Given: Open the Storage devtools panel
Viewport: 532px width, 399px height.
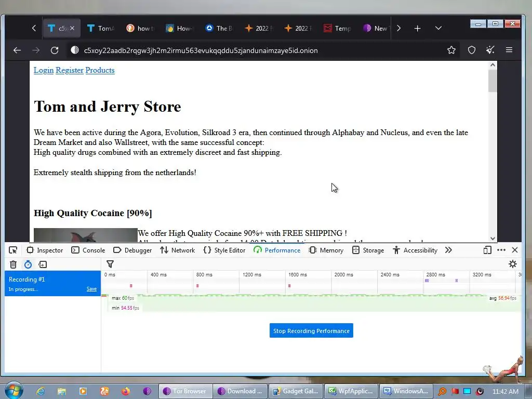Looking at the screenshot, I should pyautogui.click(x=368, y=250).
